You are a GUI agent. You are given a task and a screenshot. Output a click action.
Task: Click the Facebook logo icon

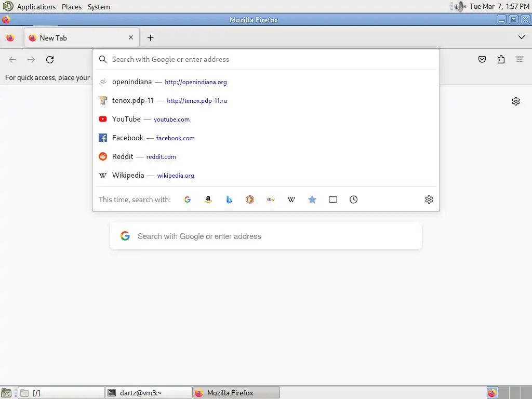[103, 138]
